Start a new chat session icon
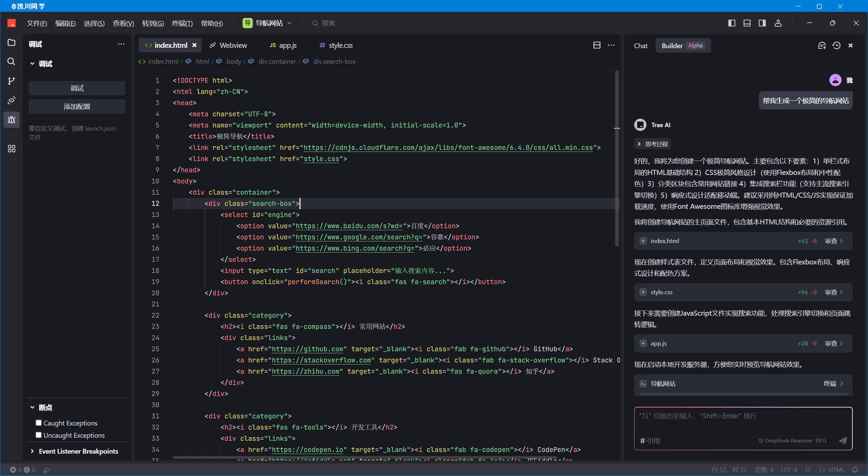The width and height of the screenshot is (868, 476). [x=822, y=45]
